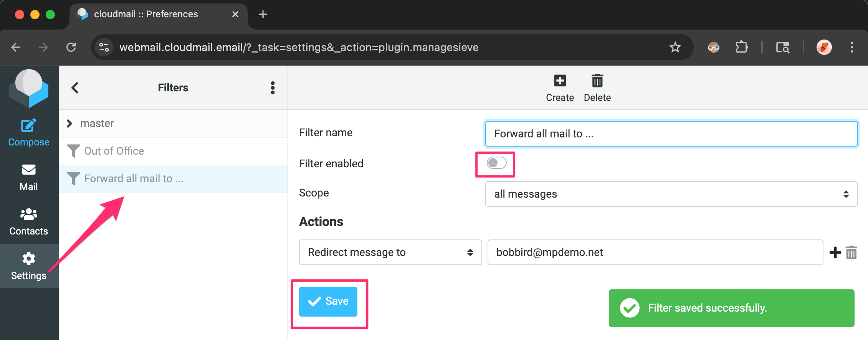Click the Filter name input field
Viewport: 868px width, 340px height.
pos(671,134)
